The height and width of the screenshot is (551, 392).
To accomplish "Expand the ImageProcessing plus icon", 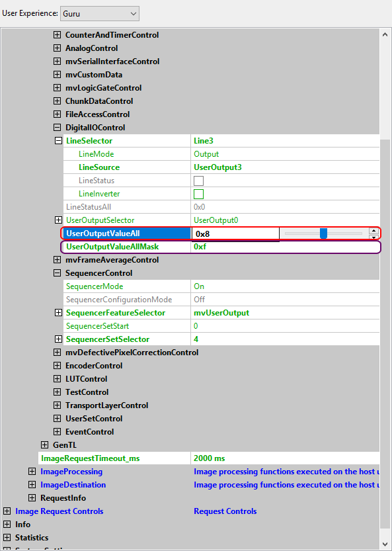I will pos(32,471).
